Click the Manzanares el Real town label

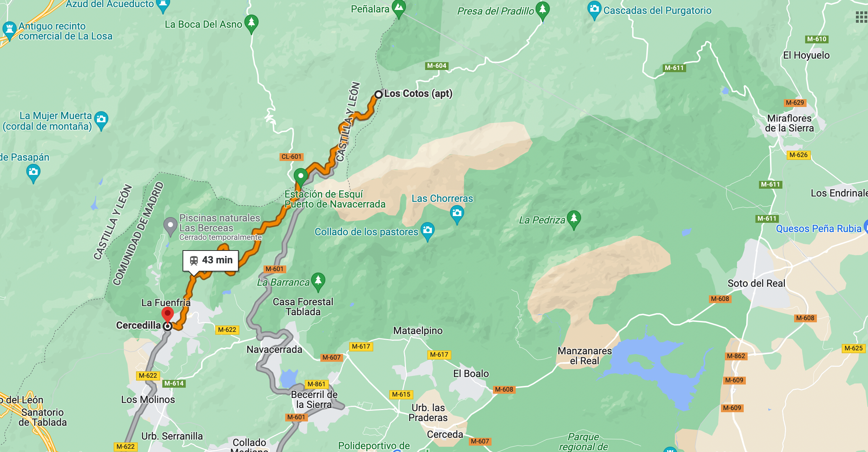585,356
